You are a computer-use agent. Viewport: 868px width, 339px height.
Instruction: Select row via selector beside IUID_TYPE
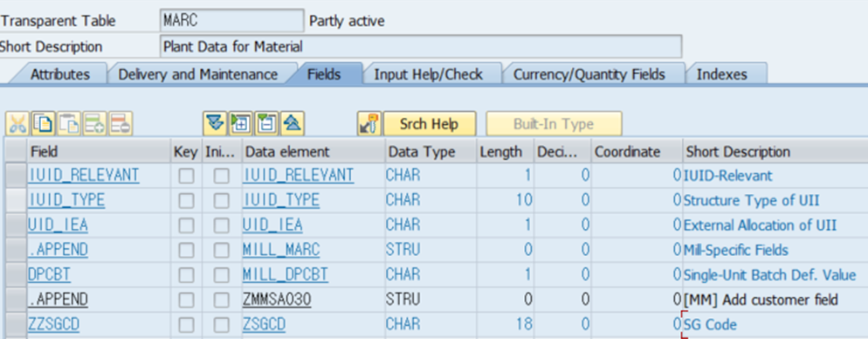(x=16, y=201)
